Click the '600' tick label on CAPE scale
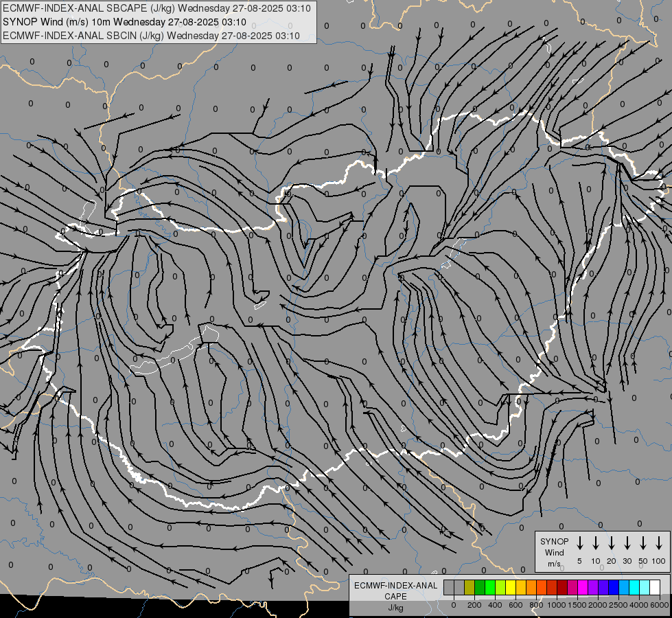 click(x=515, y=605)
